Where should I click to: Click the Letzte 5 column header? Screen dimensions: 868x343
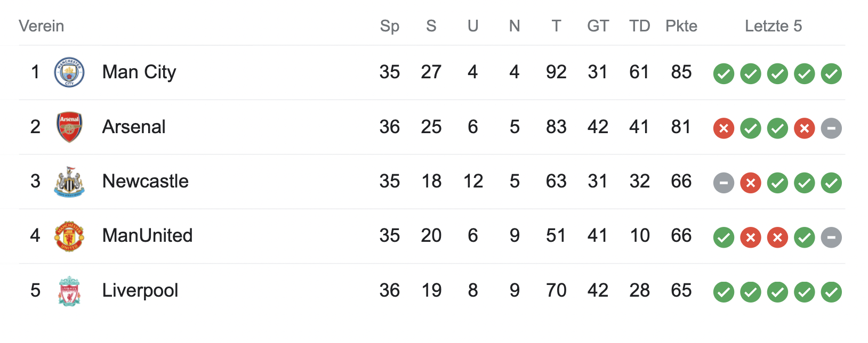773,26
